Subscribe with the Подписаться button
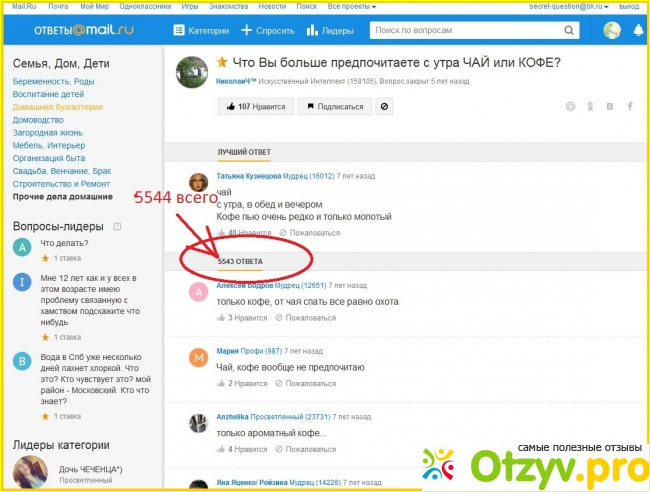Screen dimensions: 650x492 (x=338, y=106)
